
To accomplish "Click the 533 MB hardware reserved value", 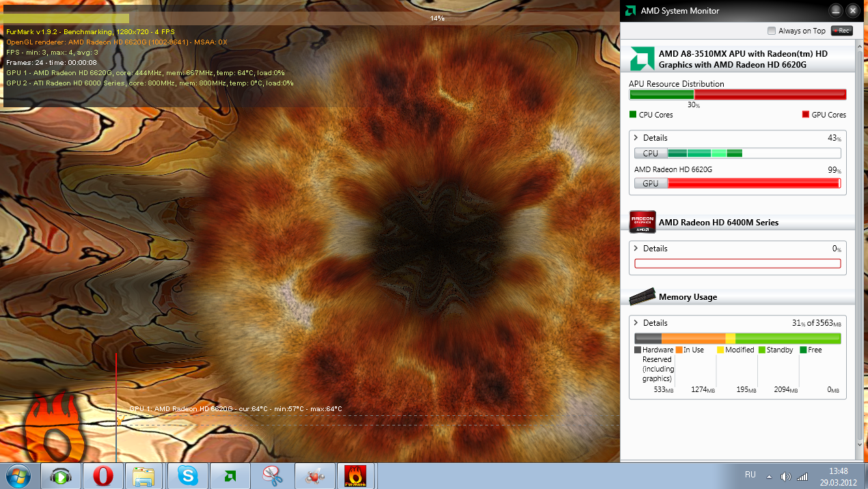I will coord(664,390).
